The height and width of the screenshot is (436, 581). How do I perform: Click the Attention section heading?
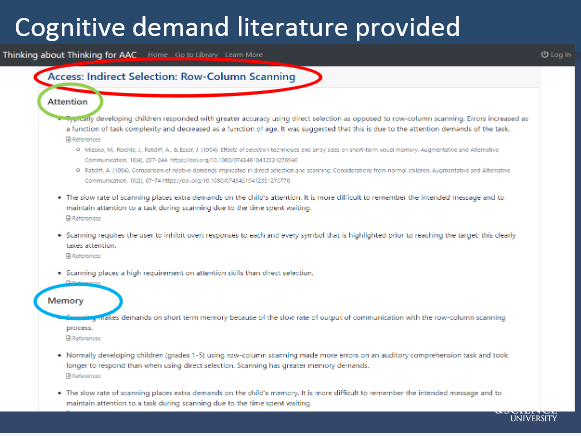pos(67,101)
